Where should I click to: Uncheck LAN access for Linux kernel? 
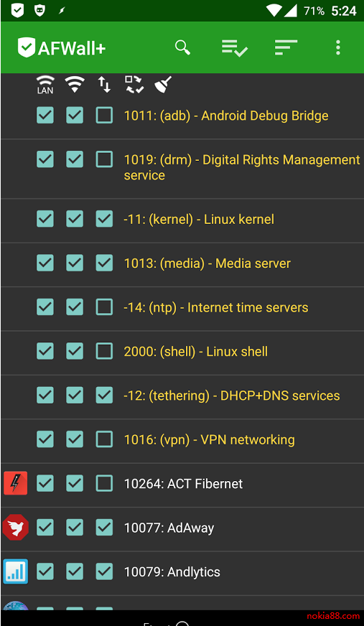[x=45, y=219]
